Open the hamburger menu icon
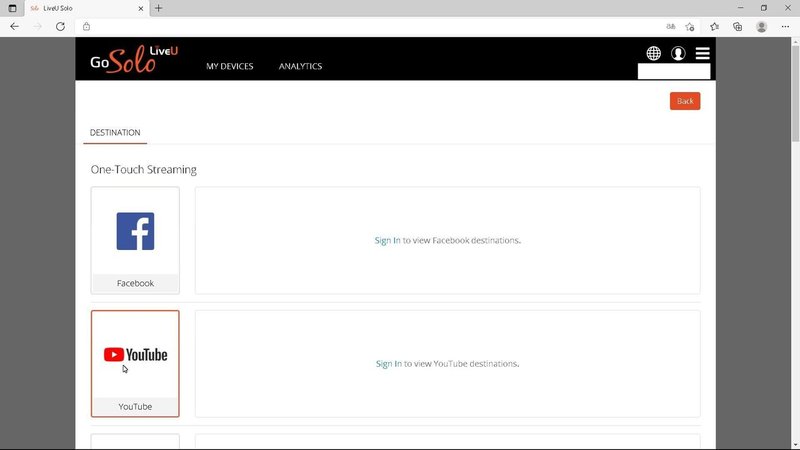 point(703,53)
